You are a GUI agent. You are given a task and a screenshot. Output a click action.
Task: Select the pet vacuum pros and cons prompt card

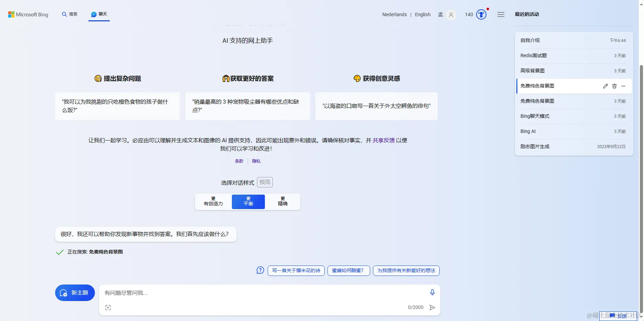248,106
